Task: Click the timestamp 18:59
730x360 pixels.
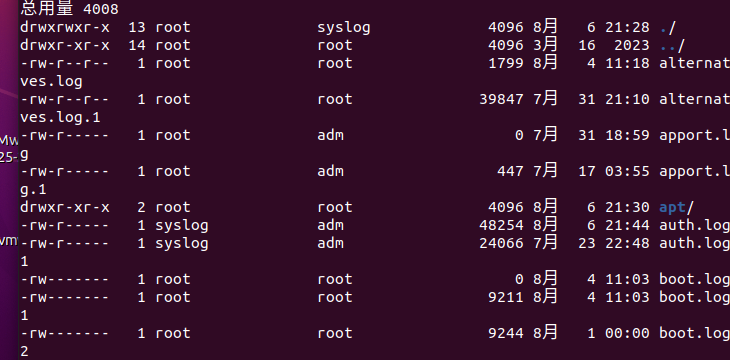Action: click(x=627, y=136)
